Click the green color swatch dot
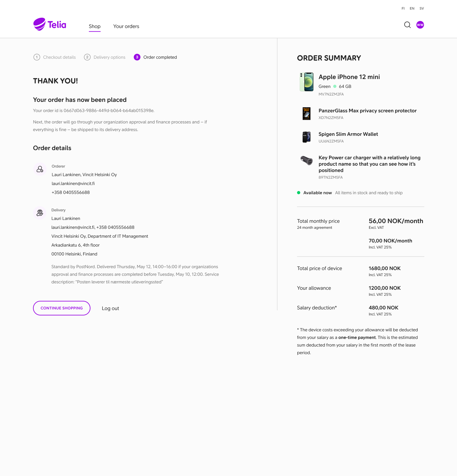The height and width of the screenshot is (476, 457). (x=335, y=86)
